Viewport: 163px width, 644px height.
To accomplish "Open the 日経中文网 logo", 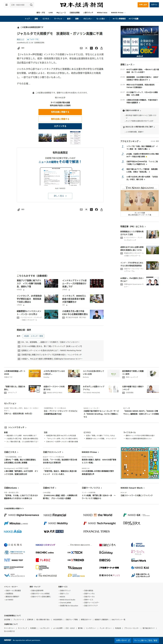I will tap(54, 531).
